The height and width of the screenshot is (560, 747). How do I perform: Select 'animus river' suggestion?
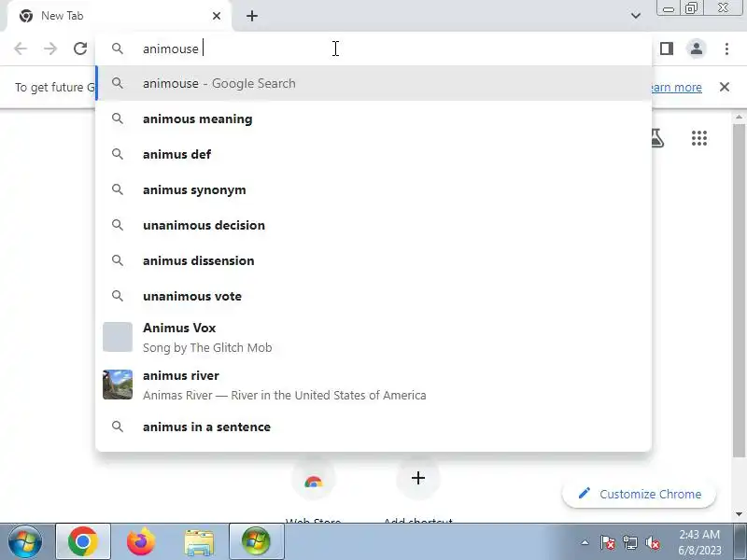[373, 385]
